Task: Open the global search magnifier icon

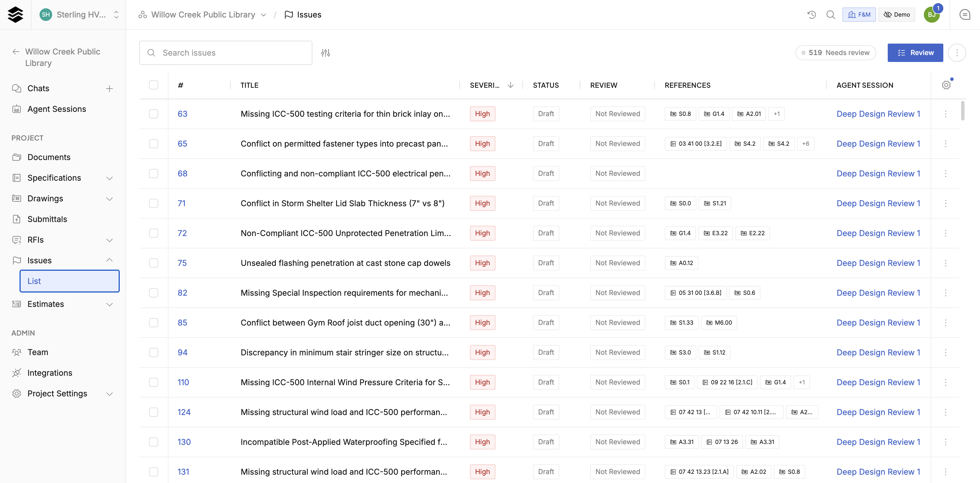Action: tap(830, 14)
